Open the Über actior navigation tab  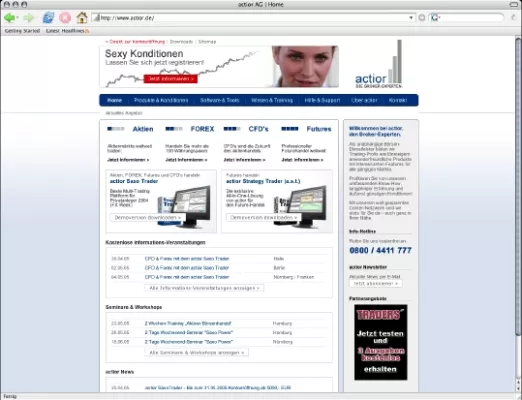coord(364,100)
